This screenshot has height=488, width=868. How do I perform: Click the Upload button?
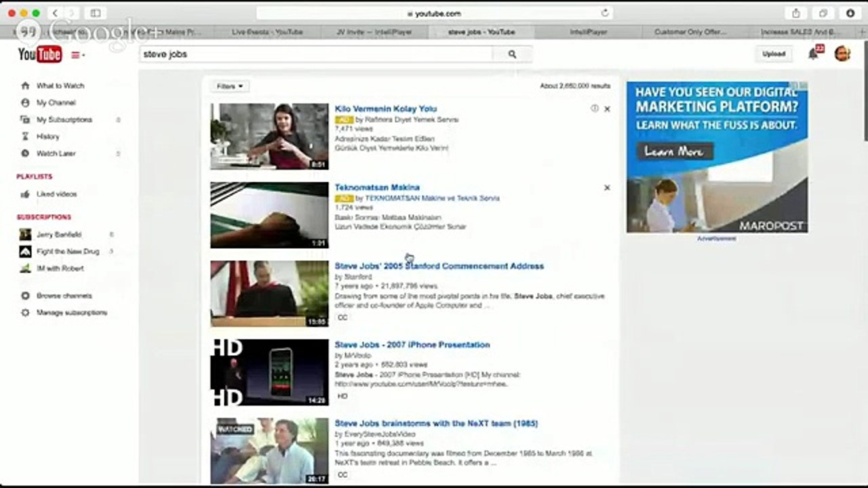point(774,54)
